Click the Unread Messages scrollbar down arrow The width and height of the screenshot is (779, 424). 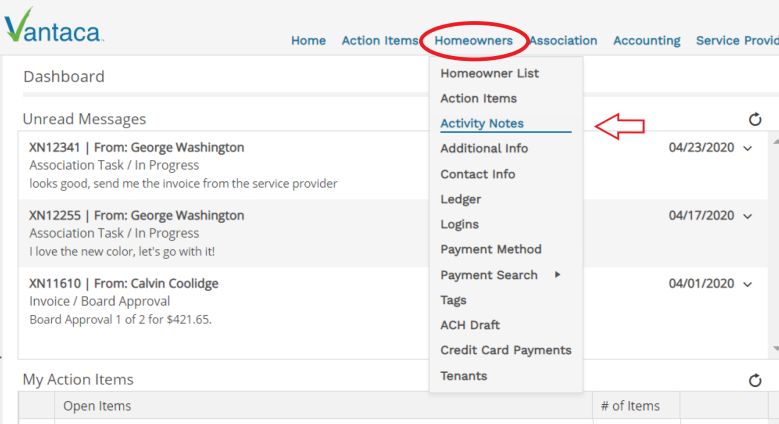(776, 348)
